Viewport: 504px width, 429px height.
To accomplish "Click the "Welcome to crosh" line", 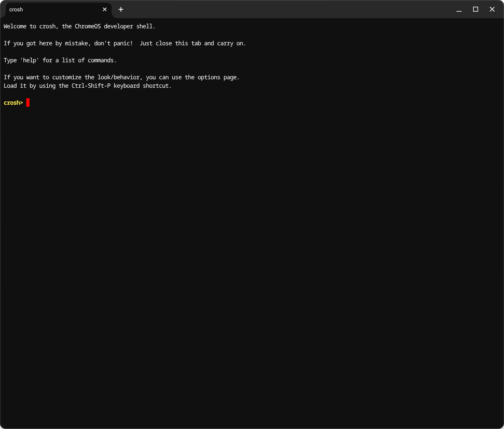I will point(80,26).
